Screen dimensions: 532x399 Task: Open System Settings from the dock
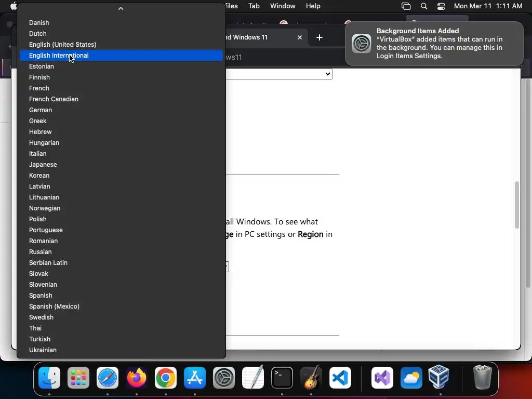click(224, 378)
